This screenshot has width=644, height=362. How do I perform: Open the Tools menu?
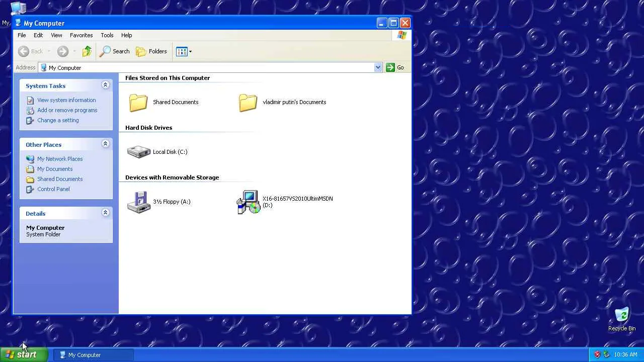[x=107, y=35]
